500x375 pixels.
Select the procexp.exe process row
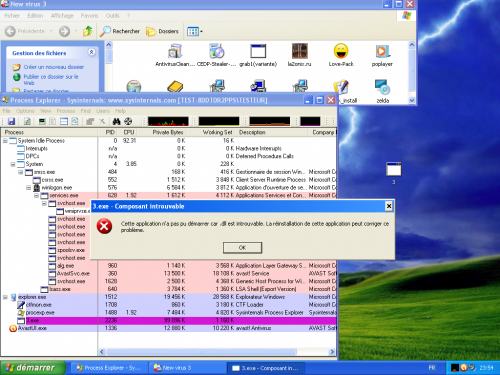(x=168, y=313)
